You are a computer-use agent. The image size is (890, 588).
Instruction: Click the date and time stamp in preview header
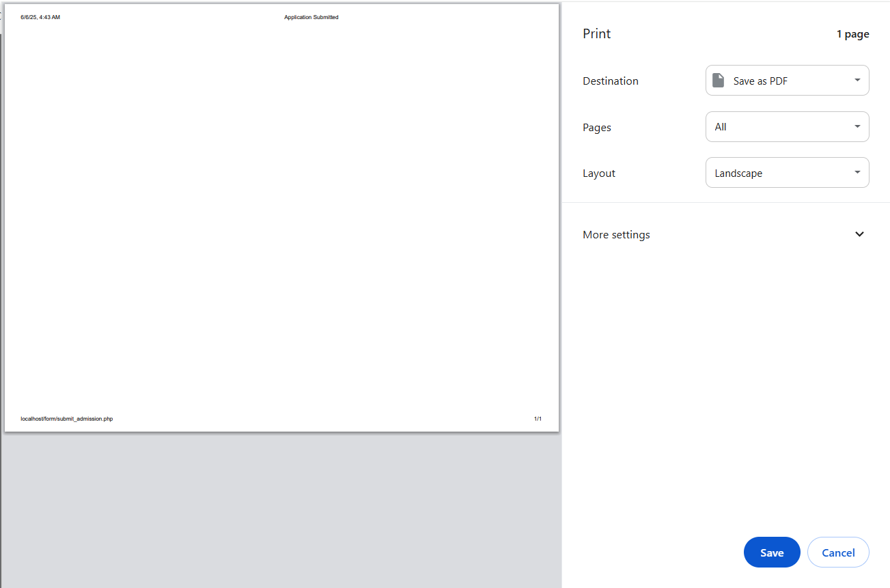click(40, 18)
